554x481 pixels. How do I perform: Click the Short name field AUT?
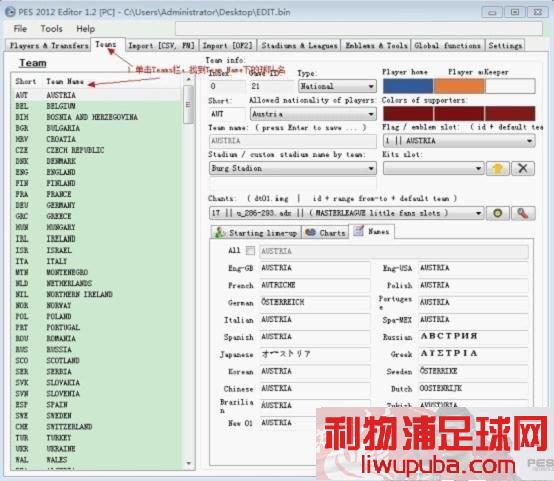[226, 114]
